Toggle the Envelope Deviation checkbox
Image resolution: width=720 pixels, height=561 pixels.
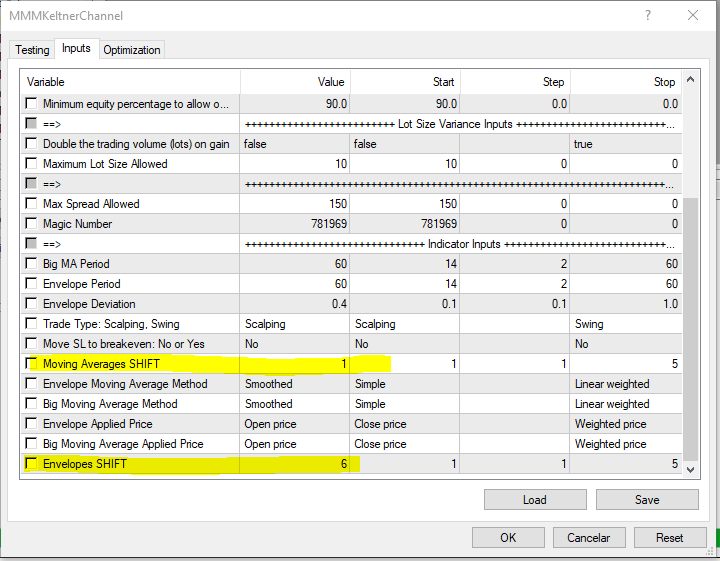point(31,303)
